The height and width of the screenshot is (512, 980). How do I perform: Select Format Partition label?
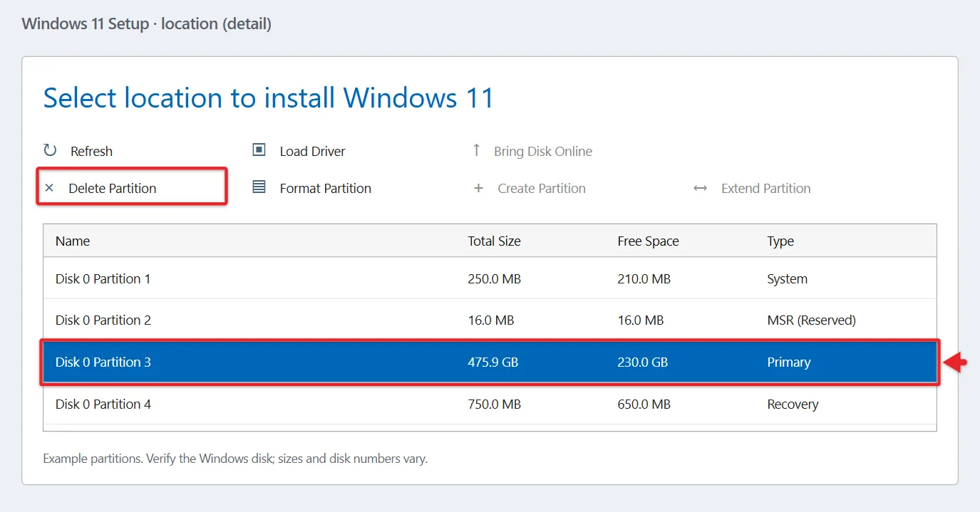tap(325, 188)
